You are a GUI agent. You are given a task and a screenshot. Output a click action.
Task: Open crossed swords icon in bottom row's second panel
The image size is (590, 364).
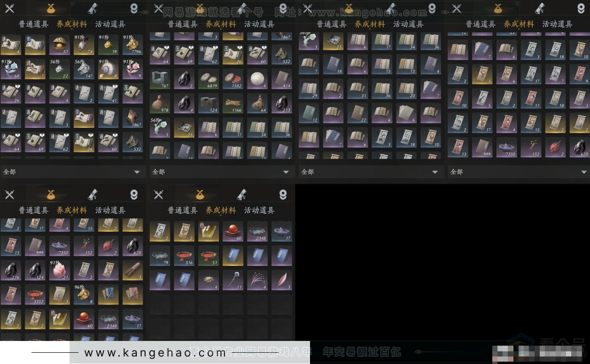coord(158,194)
